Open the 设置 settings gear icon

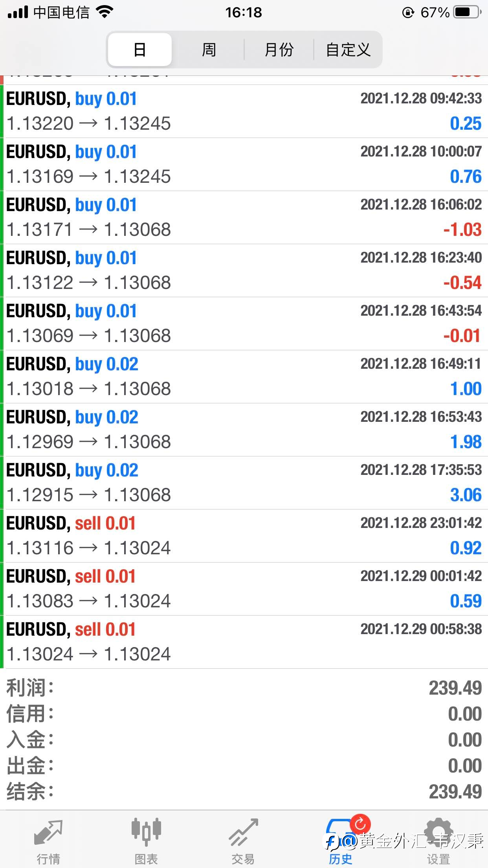click(x=438, y=832)
